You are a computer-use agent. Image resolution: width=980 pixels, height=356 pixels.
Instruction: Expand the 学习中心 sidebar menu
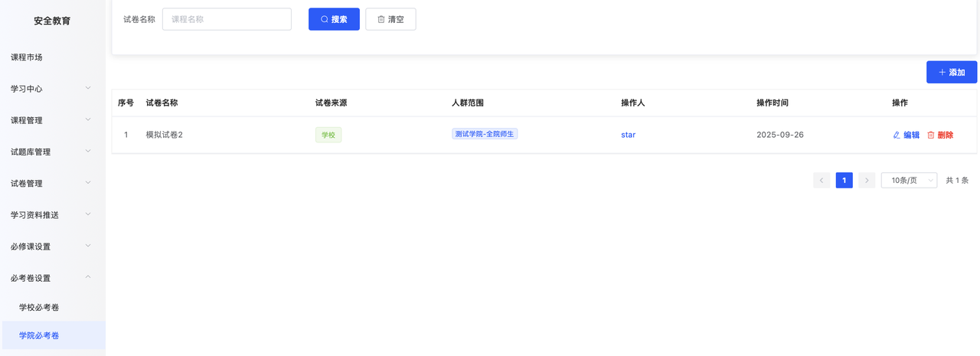(x=52, y=89)
